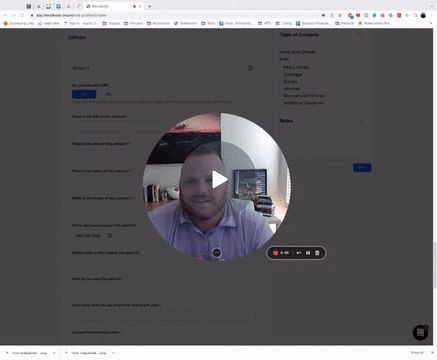Open the three-dot menu on the webcam bubble
The height and width of the screenshot is (360, 437).
click(217, 253)
